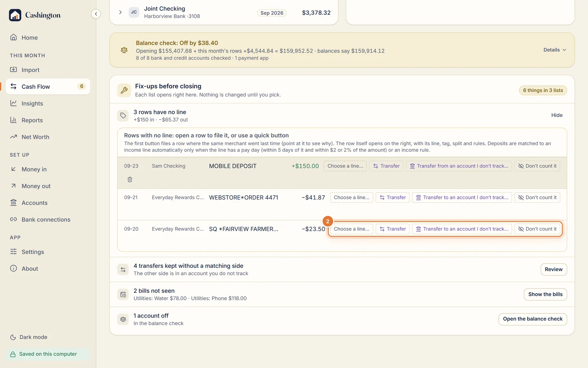Click the calendar icon beside 2 bills not seen

tap(123, 294)
